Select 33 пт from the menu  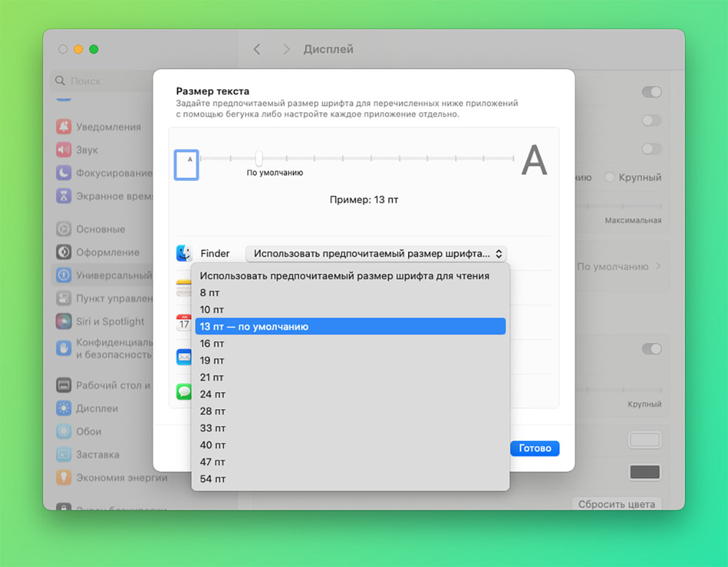tap(350, 428)
